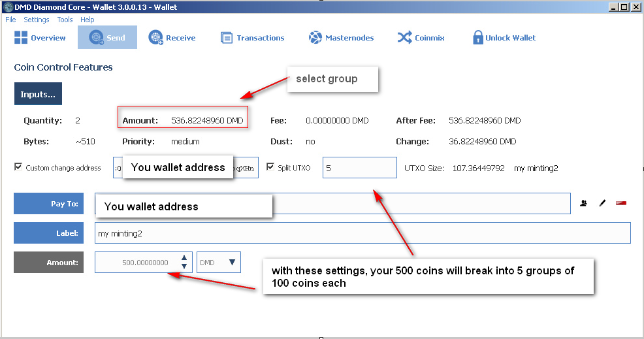This screenshot has width=644, height=339.
Task: Click the Coinmix shuffle arrows icon
Action: click(x=404, y=37)
